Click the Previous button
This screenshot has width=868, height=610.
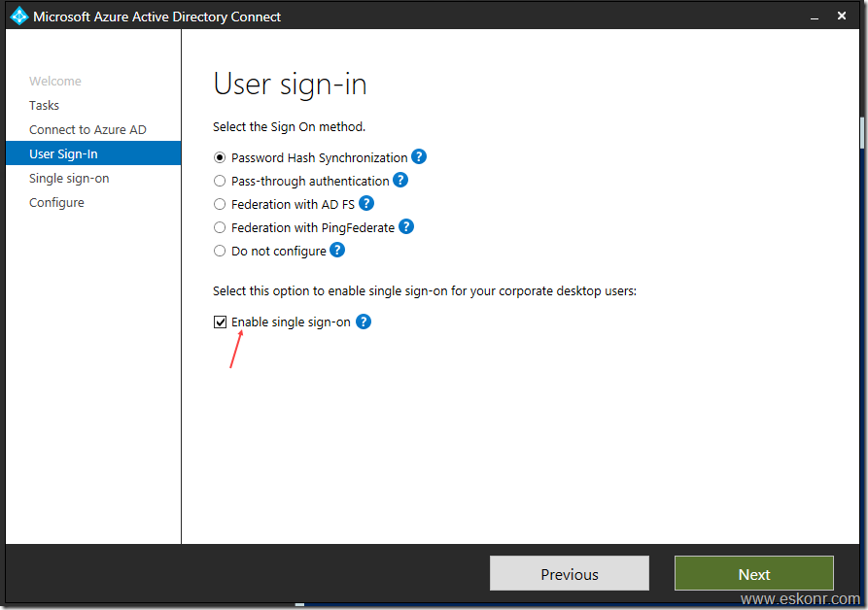click(569, 573)
